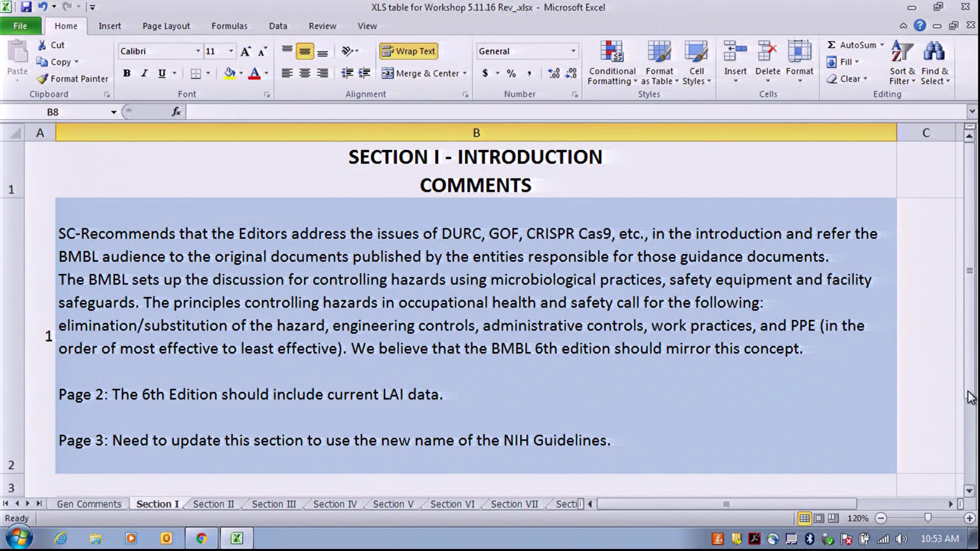Click Increase Decimal icon
This screenshot has width=980, height=551.
553,73
